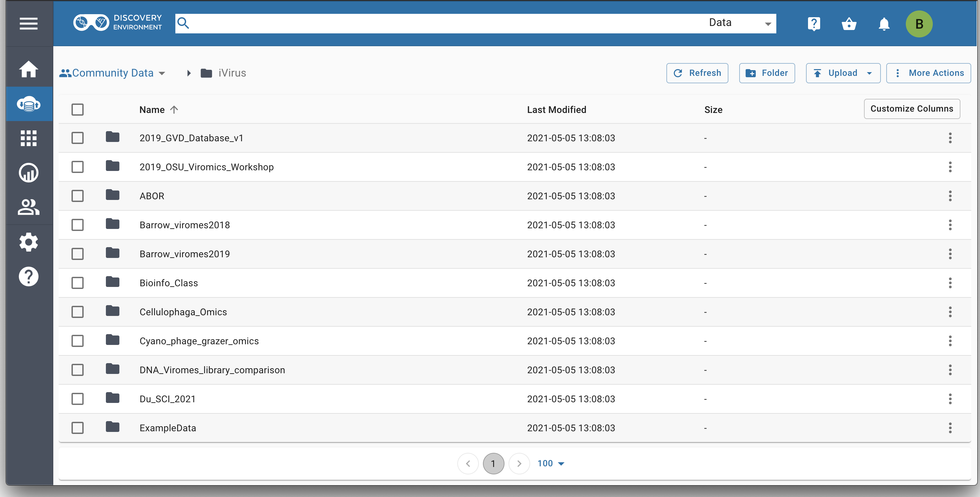Open the More Actions menu
The image size is (980, 497).
pyautogui.click(x=928, y=73)
